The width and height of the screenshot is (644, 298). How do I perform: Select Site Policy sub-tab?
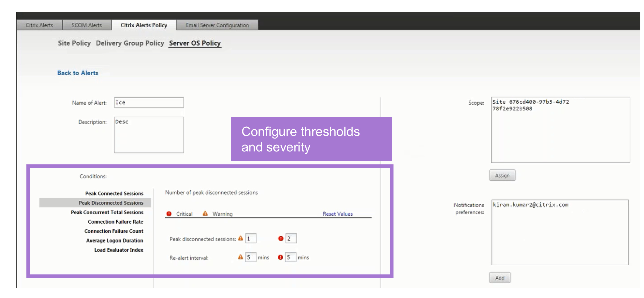74,43
